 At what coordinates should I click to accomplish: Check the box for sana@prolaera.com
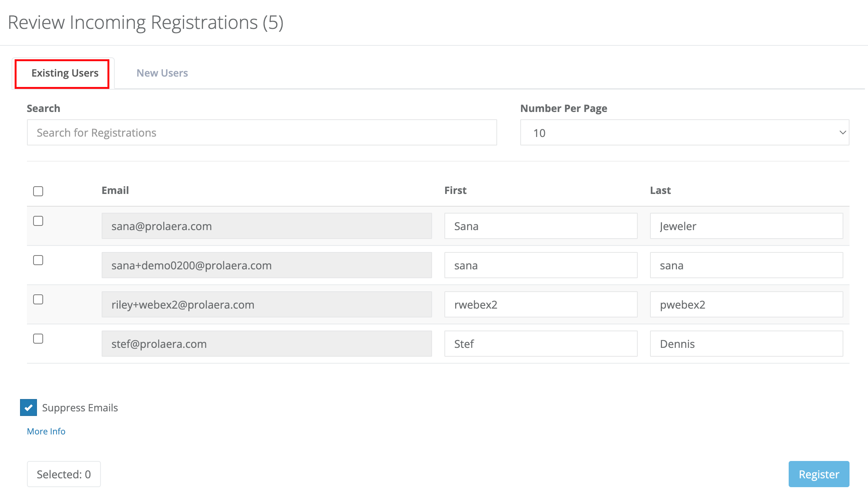click(x=38, y=221)
